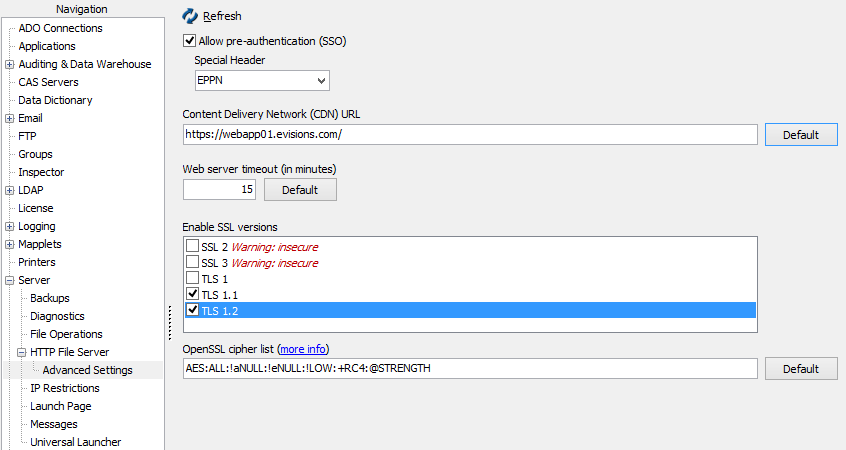Image resolution: width=846 pixels, height=450 pixels.
Task: Open Inspector in navigation tree
Action: point(41,172)
